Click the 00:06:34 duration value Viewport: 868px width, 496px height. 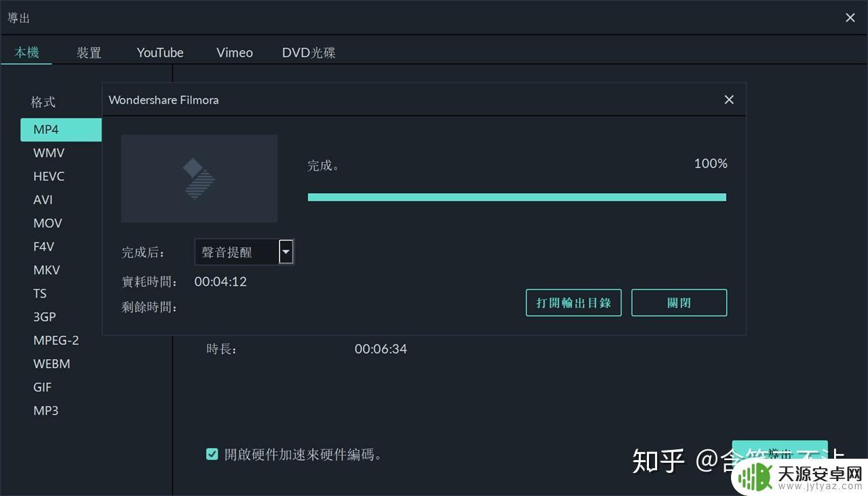point(380,349)
